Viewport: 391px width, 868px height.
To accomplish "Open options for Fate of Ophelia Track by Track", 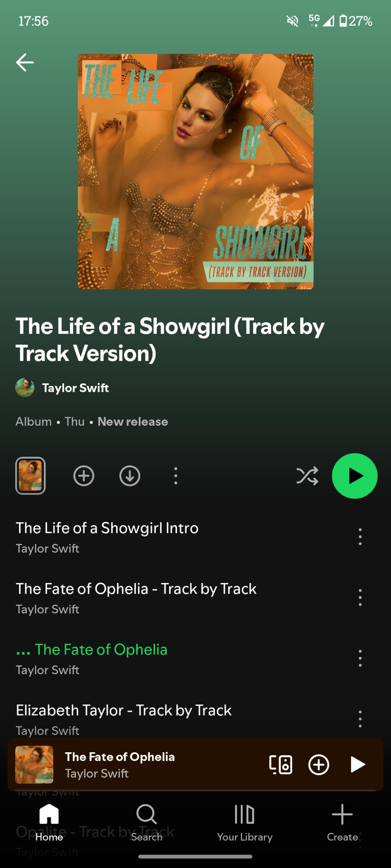I will tap(360, 597).
